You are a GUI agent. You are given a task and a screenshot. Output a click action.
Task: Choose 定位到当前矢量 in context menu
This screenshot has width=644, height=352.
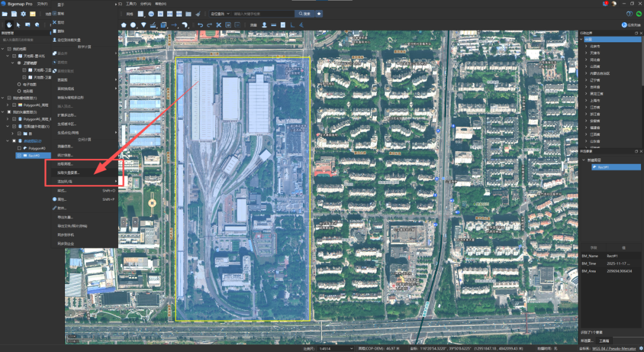point(84,40)
